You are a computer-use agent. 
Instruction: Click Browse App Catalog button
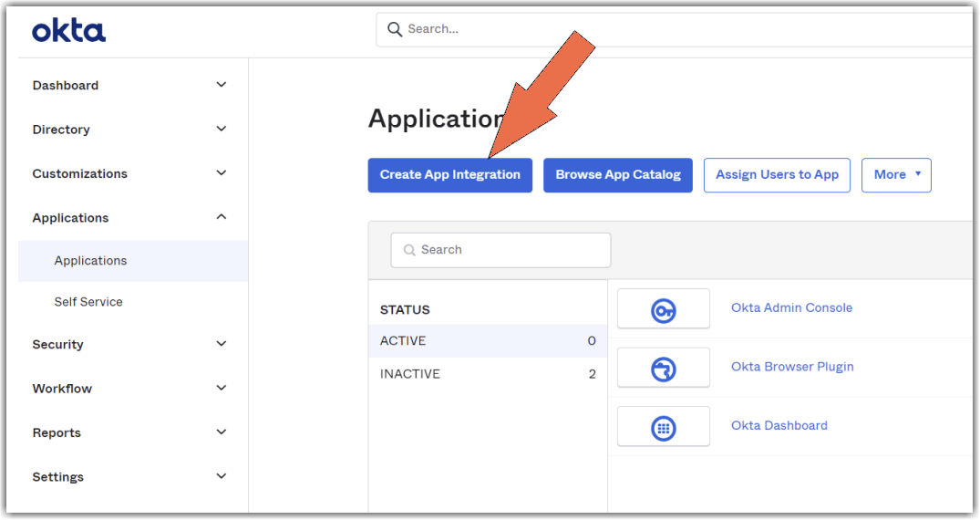pos(618,175)
